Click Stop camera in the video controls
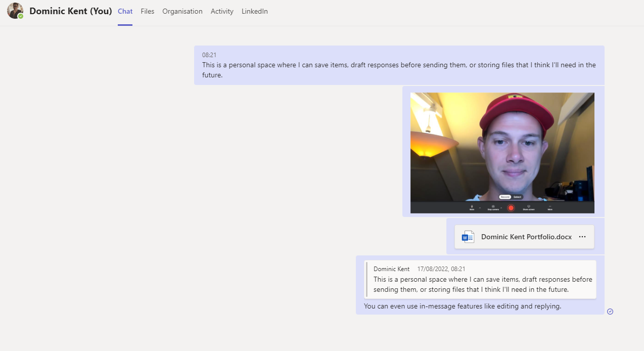Viewport: 644px width, 351px height. (x=493, y=207)
